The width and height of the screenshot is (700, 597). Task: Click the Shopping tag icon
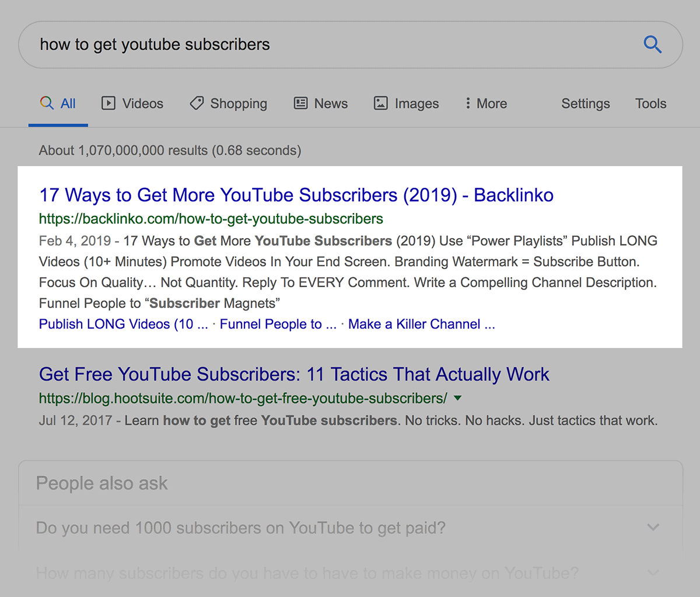click(x=197, y=103)
